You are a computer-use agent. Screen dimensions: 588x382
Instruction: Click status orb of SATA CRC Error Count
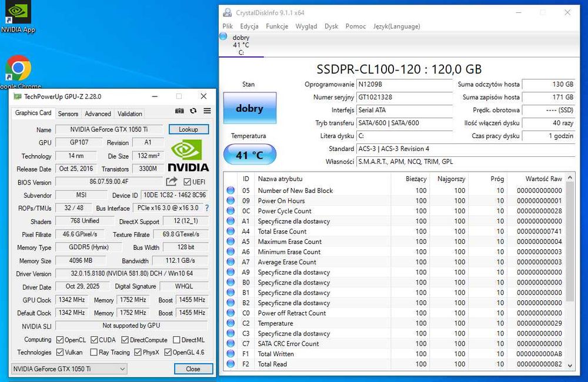tap(230, 343)
